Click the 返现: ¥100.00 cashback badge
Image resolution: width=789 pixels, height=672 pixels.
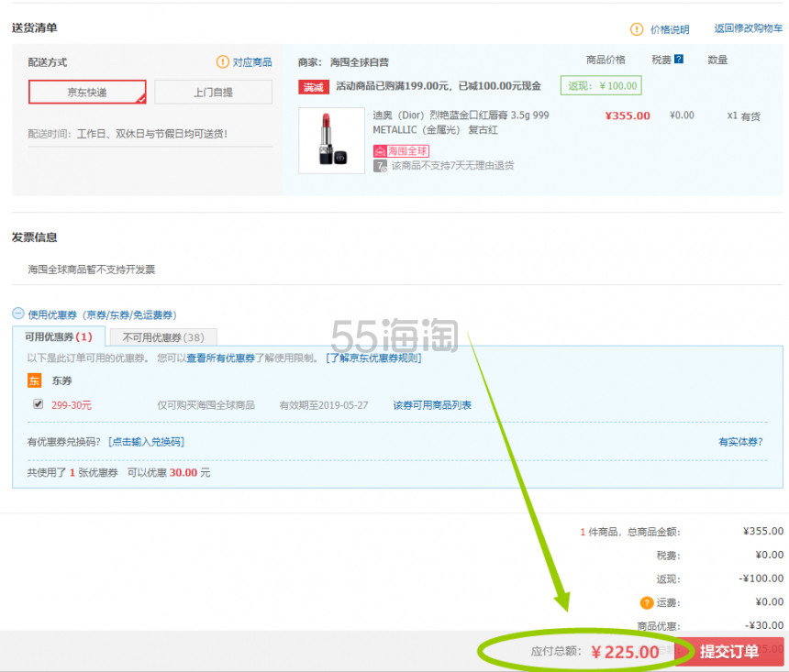click(x=601, y=85)
